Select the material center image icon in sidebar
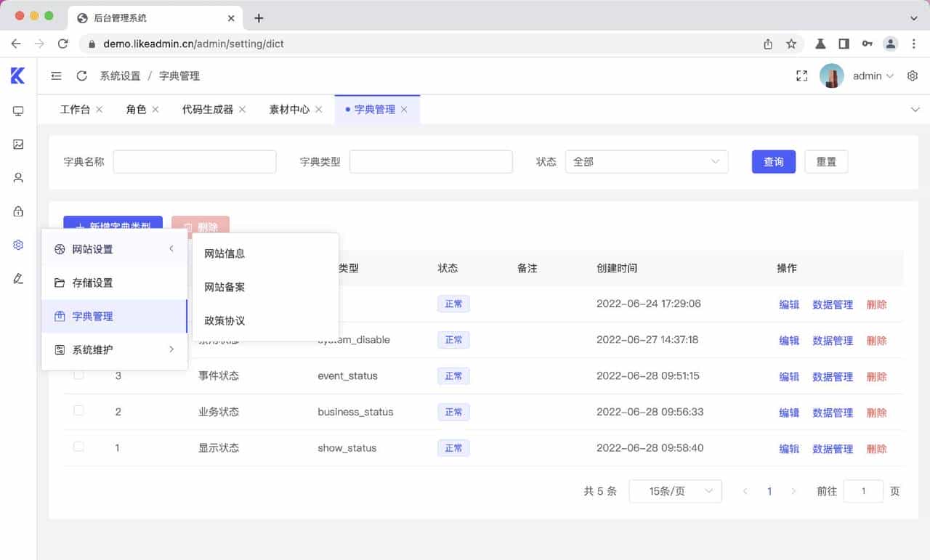Viewport: 930px width, 560px height. [x=17, y=144]
